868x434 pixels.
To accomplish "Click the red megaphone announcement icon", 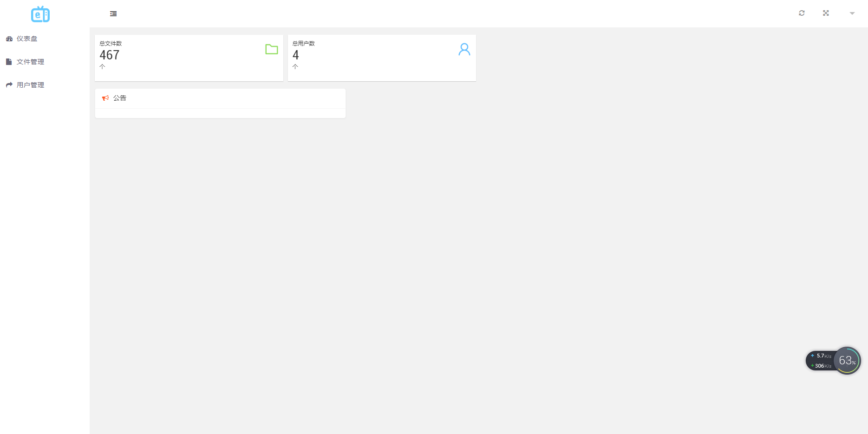I will point(105,98).
